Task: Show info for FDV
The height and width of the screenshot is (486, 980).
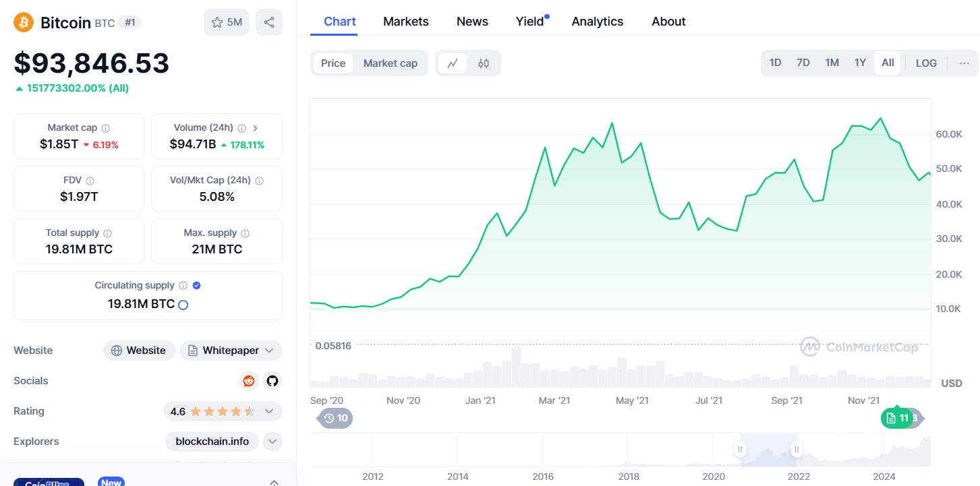Action: pos(90,181)
